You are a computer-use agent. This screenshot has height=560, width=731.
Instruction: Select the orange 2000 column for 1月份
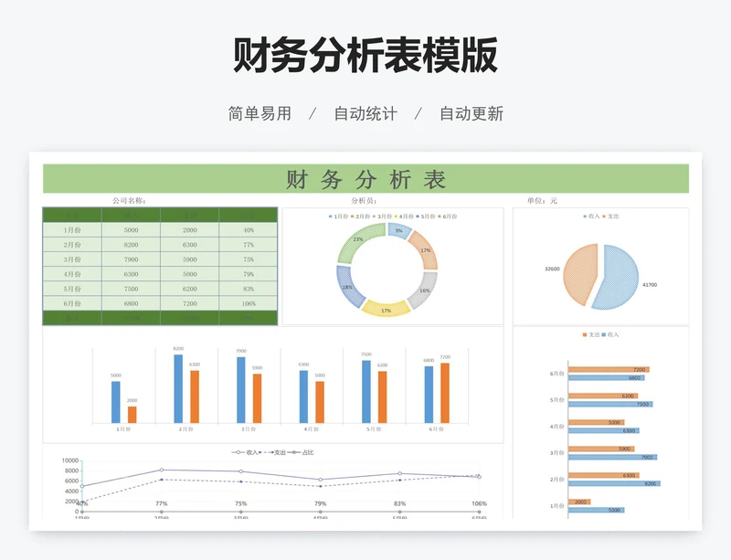[132, 415]
